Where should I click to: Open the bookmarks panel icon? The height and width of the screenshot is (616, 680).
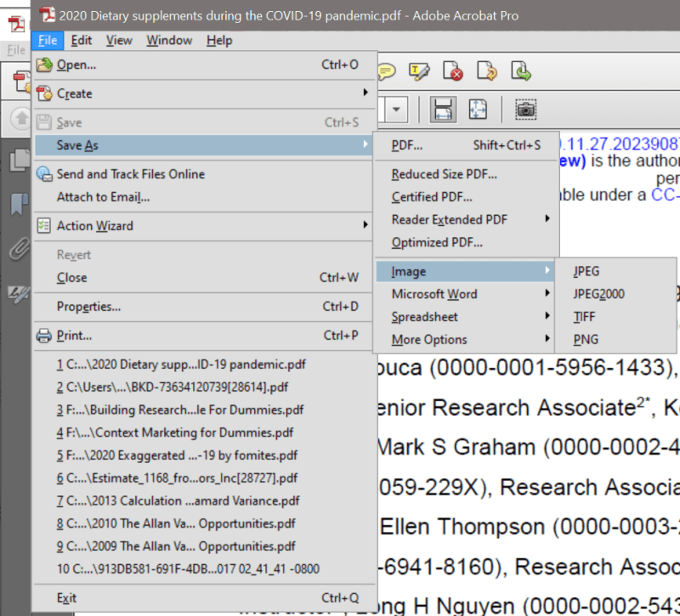coord(19,204)
